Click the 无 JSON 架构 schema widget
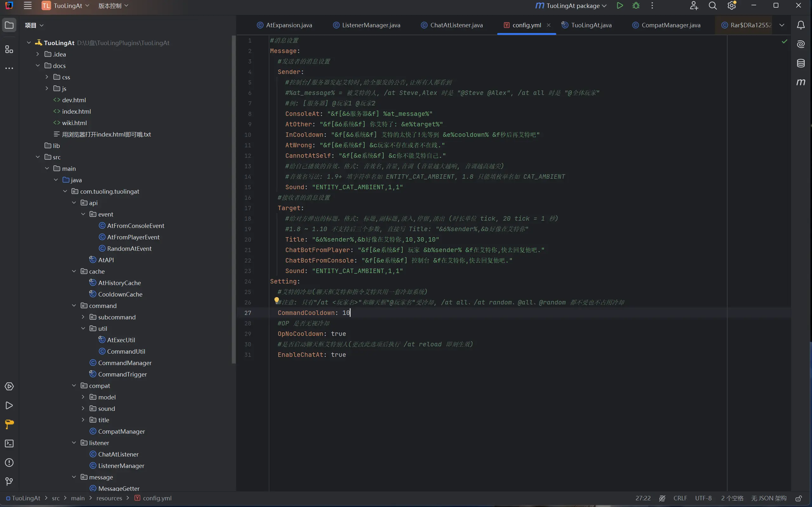812x507 pixels. coord(769,498)
